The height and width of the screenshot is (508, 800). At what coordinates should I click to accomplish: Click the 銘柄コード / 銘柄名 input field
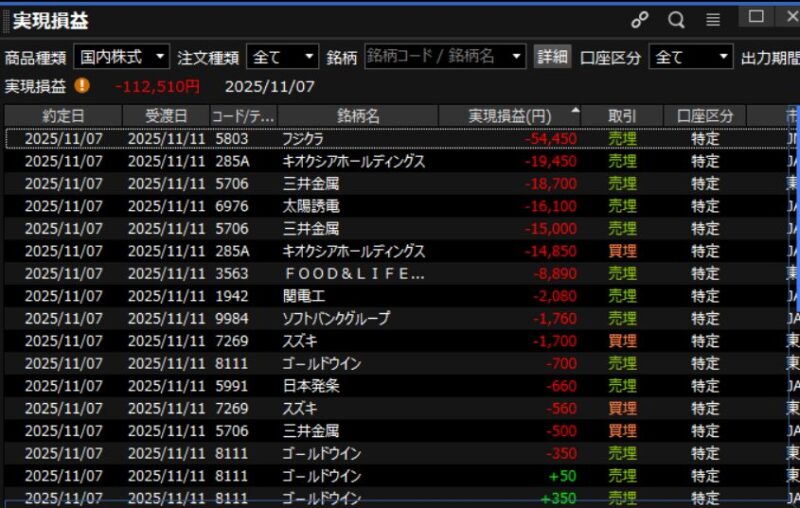click(437, 57)
